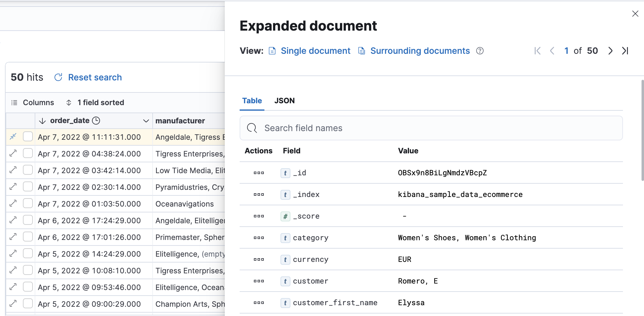
Task: Jump to last document arrow
Action: click(625, 51)
